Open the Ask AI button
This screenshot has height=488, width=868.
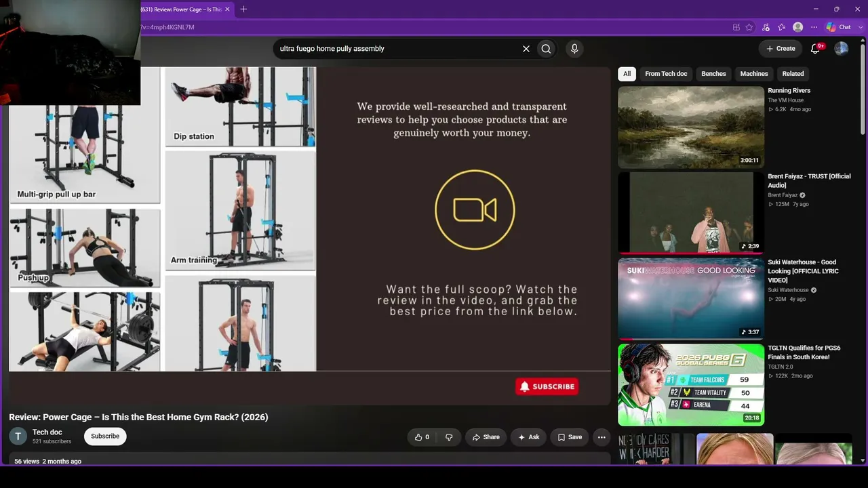[x=528, y=437]
